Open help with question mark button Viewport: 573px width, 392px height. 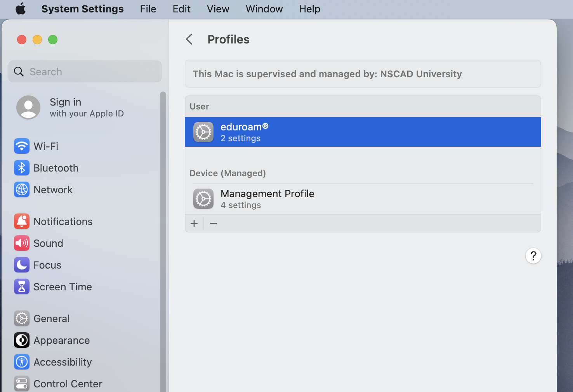(x=533, y=256)
